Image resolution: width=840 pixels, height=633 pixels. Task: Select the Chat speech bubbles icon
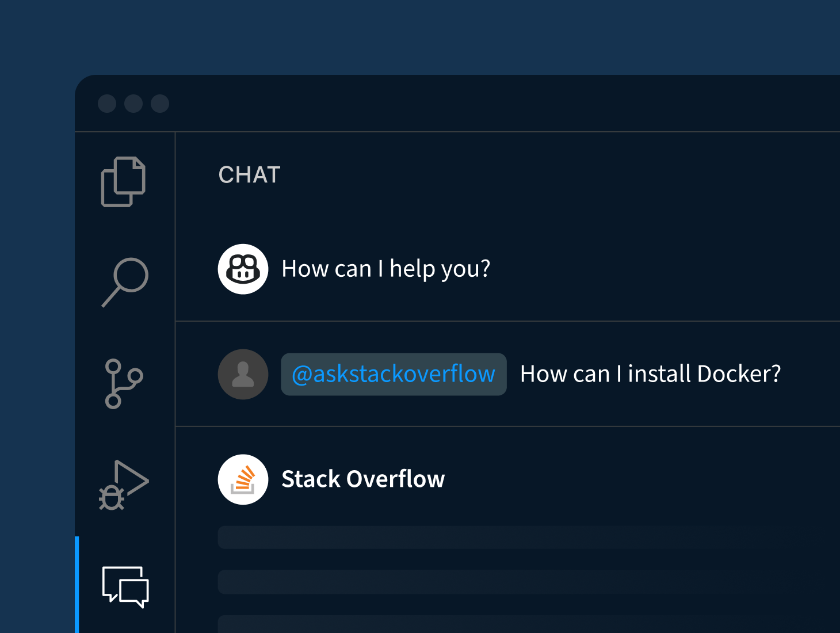125,587
